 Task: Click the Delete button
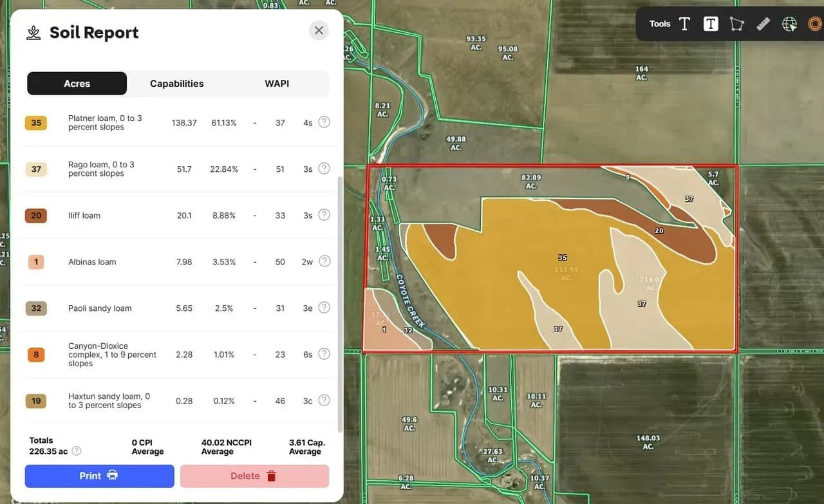tap(254, 476)
